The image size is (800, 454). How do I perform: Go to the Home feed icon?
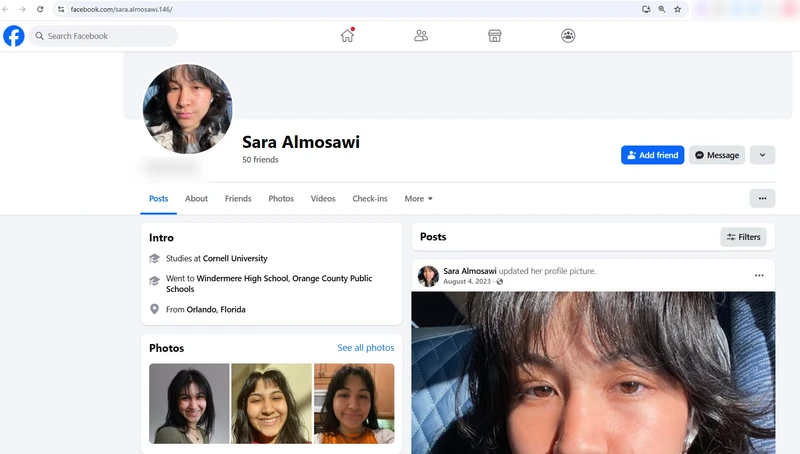(x=347, y=36)
